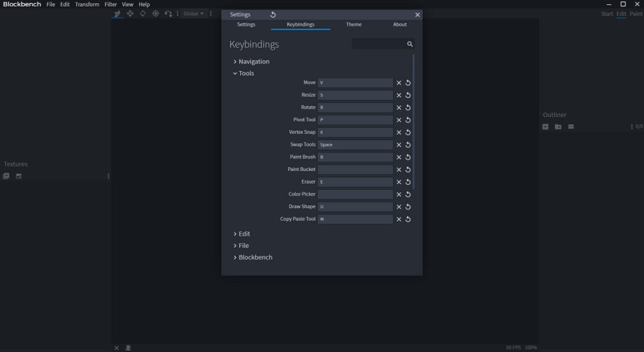
Task: Reset the Eraser keybinding
Action: (x=408, y=182)
